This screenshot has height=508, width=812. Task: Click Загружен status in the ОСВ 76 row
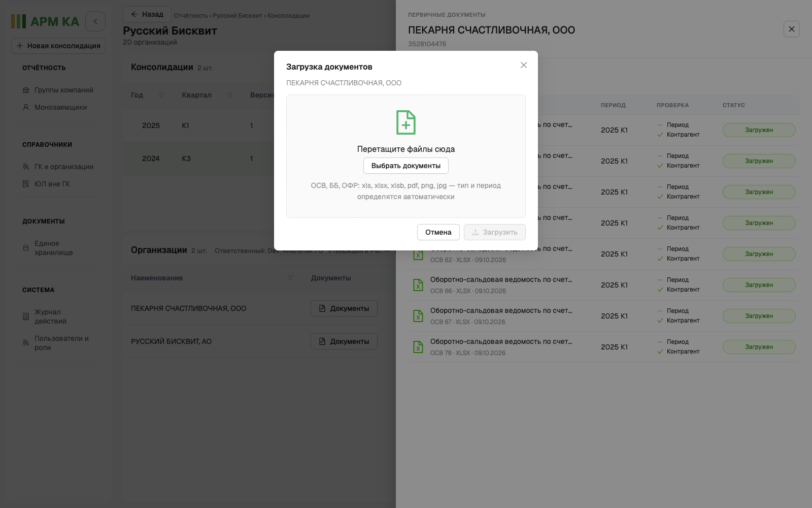click(759, 347)
